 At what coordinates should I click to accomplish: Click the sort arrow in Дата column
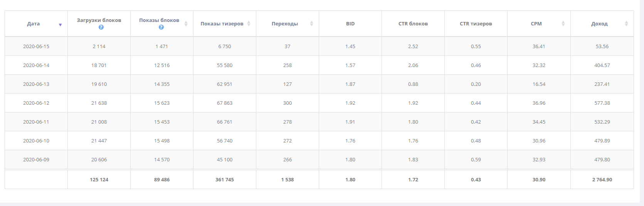60,25
